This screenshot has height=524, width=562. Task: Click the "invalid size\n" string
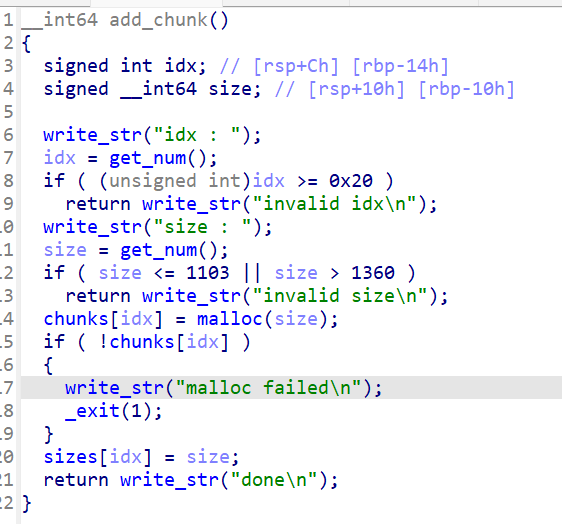(340, 296)
